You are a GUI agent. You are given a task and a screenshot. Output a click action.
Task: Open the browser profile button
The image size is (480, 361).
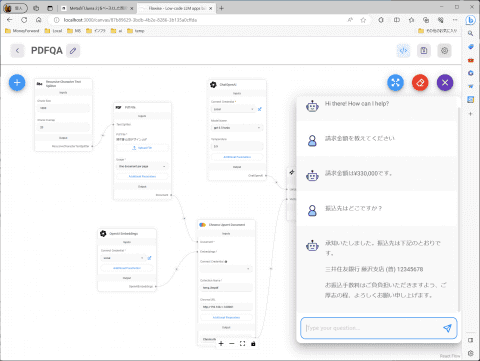pyautogui.click(x=15, y=8)
